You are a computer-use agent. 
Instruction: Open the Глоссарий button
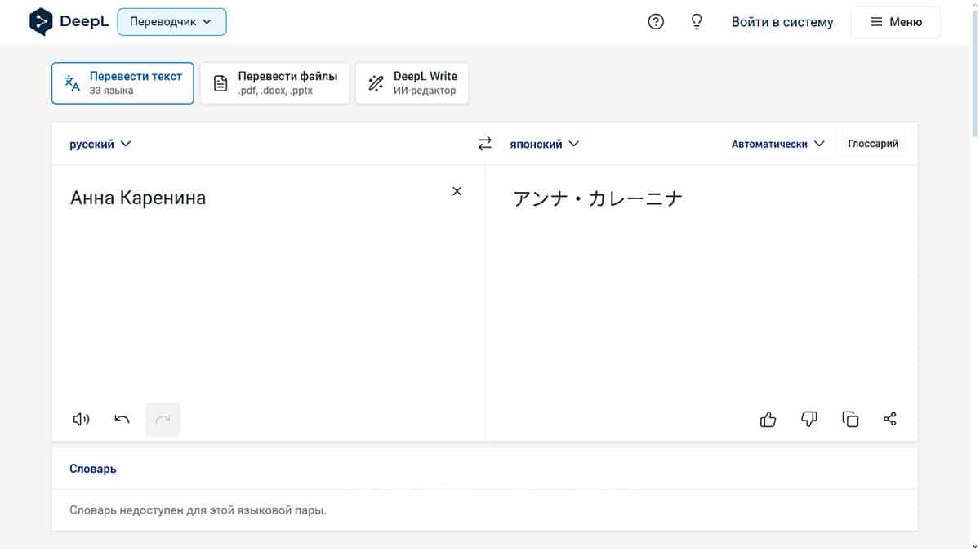(x=873, y=144)
